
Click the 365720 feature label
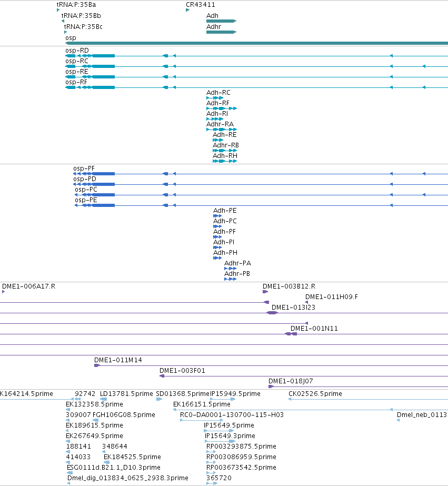tap(218, 478)
